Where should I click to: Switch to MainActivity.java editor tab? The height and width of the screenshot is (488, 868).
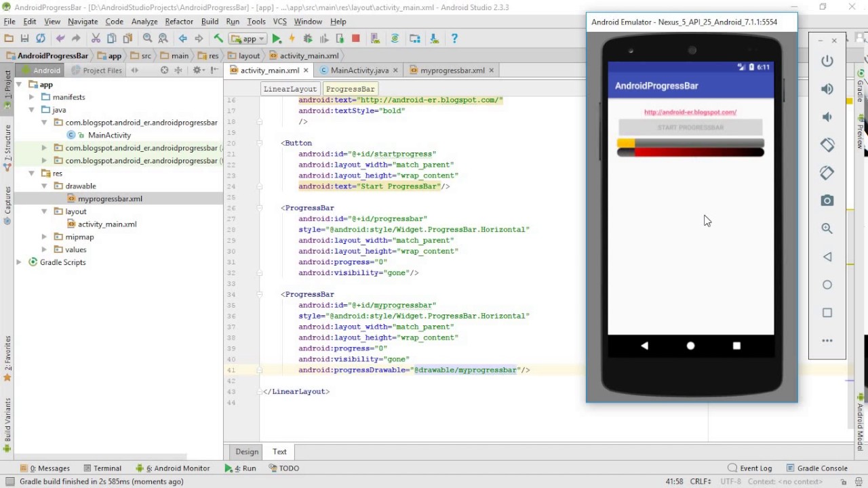[x=359, y=70]
